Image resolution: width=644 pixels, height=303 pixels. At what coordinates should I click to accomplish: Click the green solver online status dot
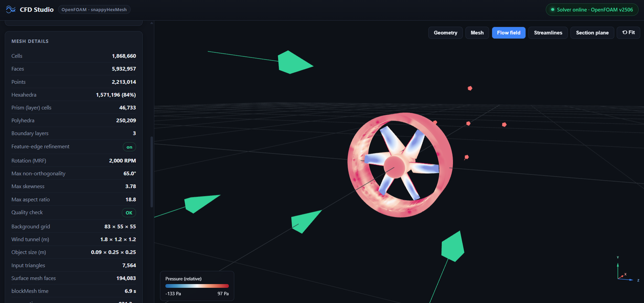point(553,10)
